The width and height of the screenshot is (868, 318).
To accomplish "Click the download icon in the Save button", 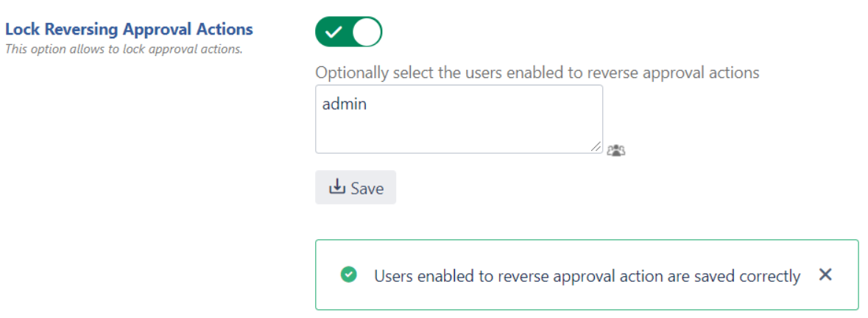I will click(336, 187).
